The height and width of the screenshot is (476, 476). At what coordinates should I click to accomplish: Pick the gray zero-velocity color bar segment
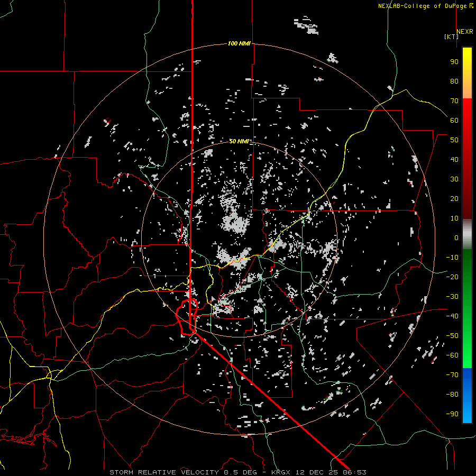467,234
